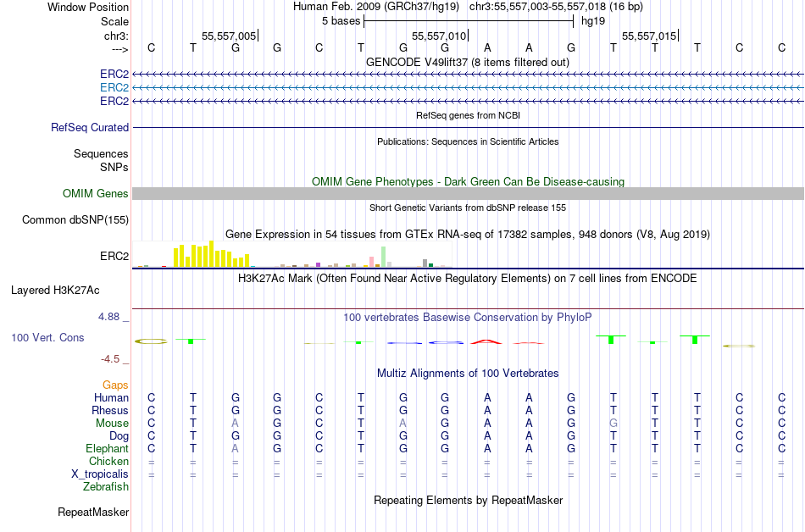Viewport: 805px width, 532px height.
Task: Click the light grey G in Mouse row
Action: click(613, 424)
